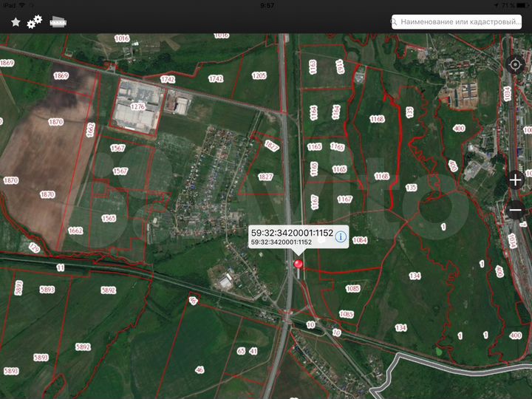The image size is (532, 399).
Task: Open settings via the gears icon
Action: [35, 22]
